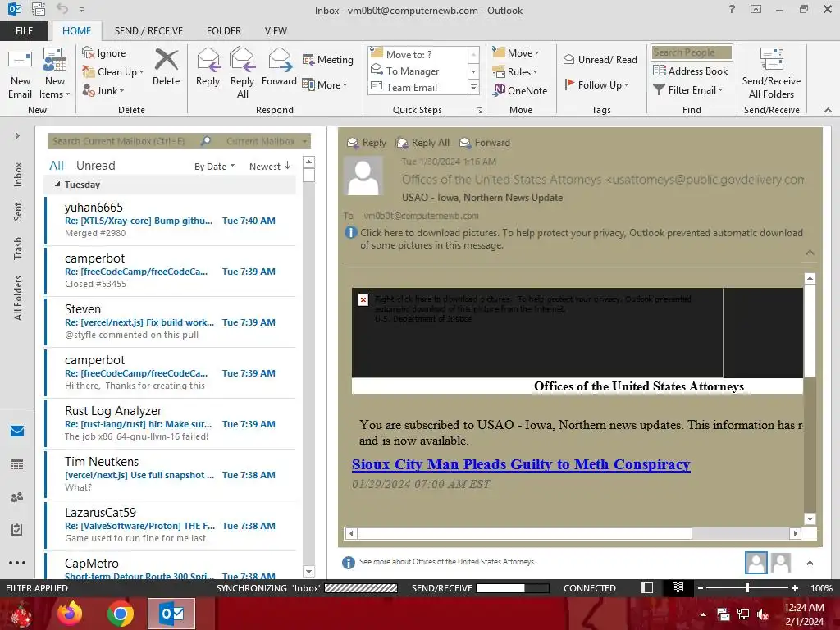The height and width of the screenshot is (630, 840).
Task: Open more navigation options (ellipsis)
Action: (17, 563)
